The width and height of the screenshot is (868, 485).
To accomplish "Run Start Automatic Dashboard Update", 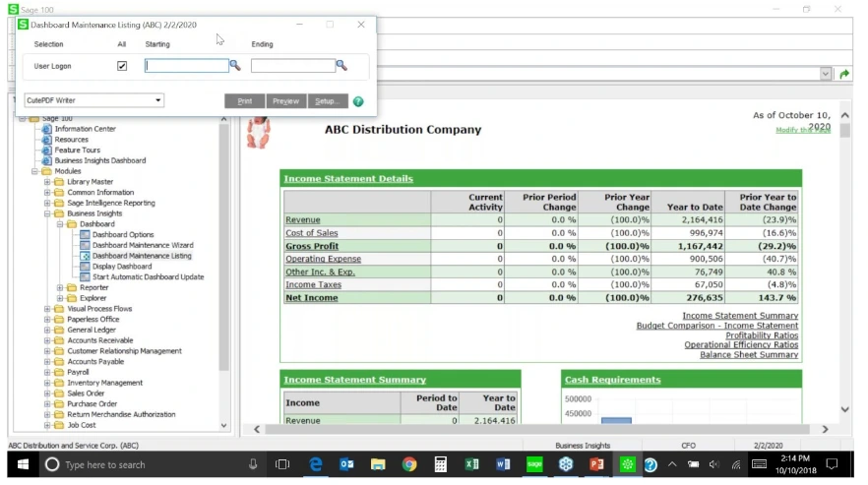I will (148, 276).
